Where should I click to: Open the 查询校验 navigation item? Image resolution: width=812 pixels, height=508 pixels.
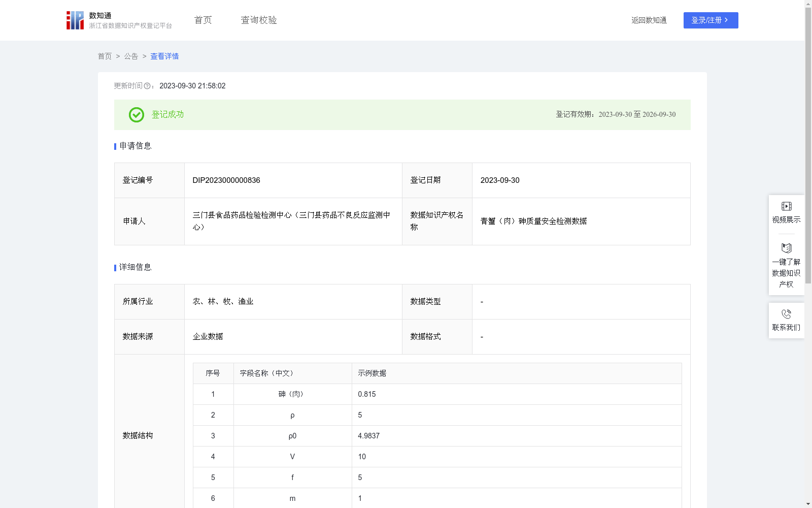[x=259, y=20]
